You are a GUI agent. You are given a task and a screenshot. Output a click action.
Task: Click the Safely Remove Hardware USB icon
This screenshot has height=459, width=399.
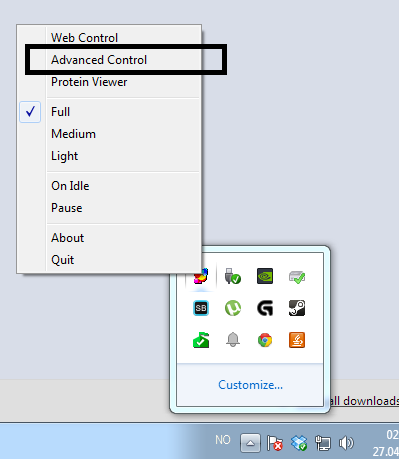(x=233, y=276)
